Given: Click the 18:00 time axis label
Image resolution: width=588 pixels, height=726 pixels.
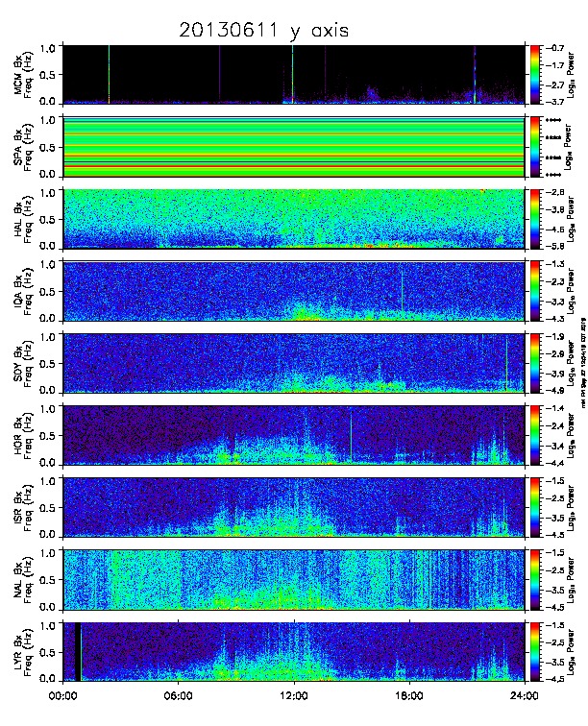Looking at the screenshot, I should point(409,696).
